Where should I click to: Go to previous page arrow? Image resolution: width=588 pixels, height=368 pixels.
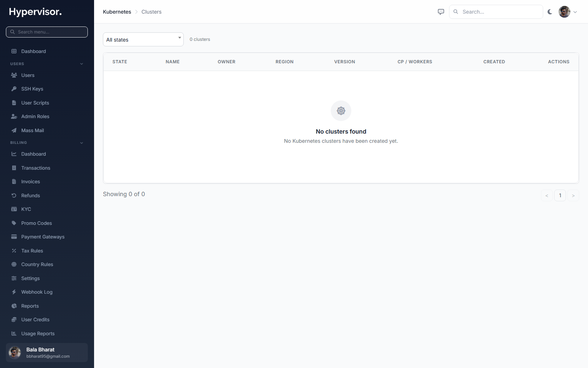click(547, 195)
